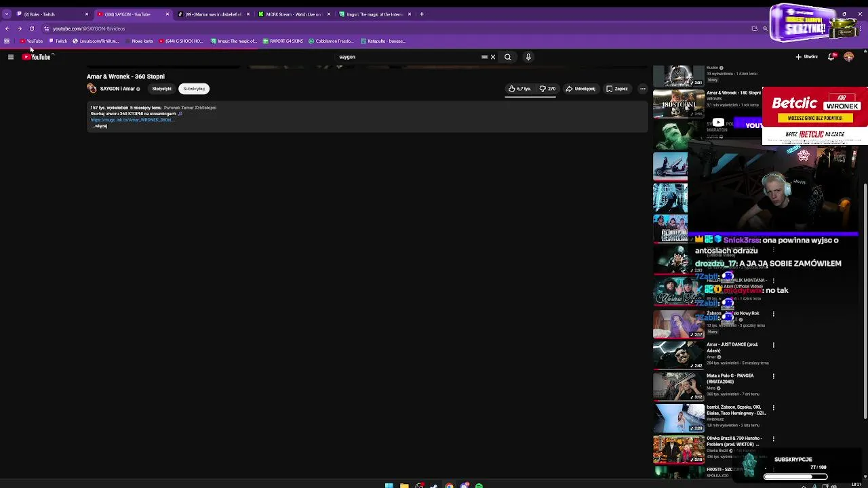Switch to the Roier - Twitch tab
Image resolution: width=868 pixels, height=488 pixels.
click(x=50, y=14)
